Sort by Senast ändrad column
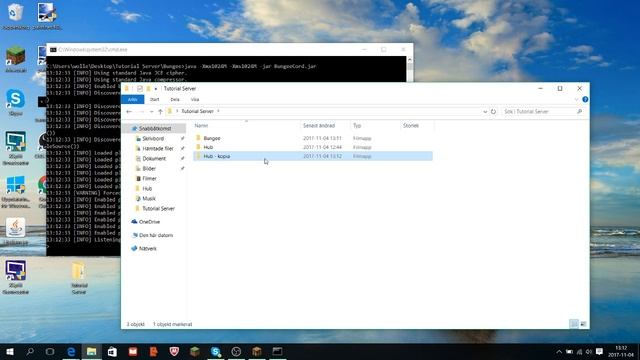 [325, 126]
